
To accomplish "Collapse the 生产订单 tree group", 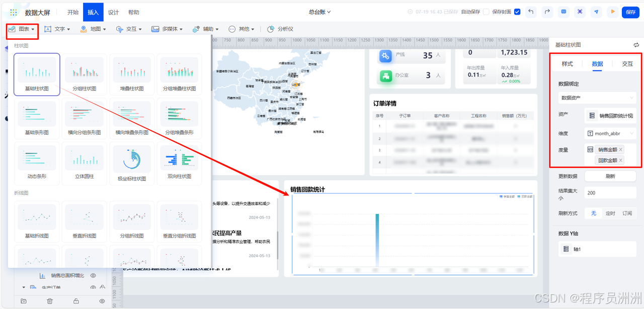I will tap(24, 287).
